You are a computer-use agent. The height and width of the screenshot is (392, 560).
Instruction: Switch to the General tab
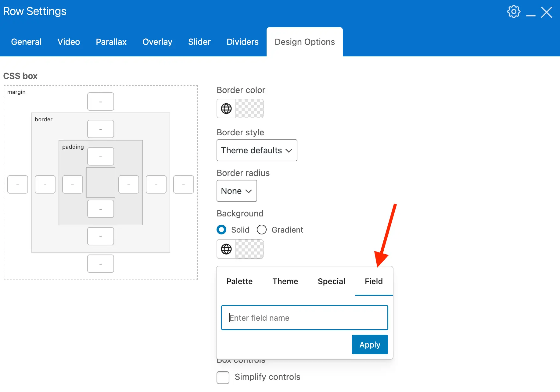(26, 42)
